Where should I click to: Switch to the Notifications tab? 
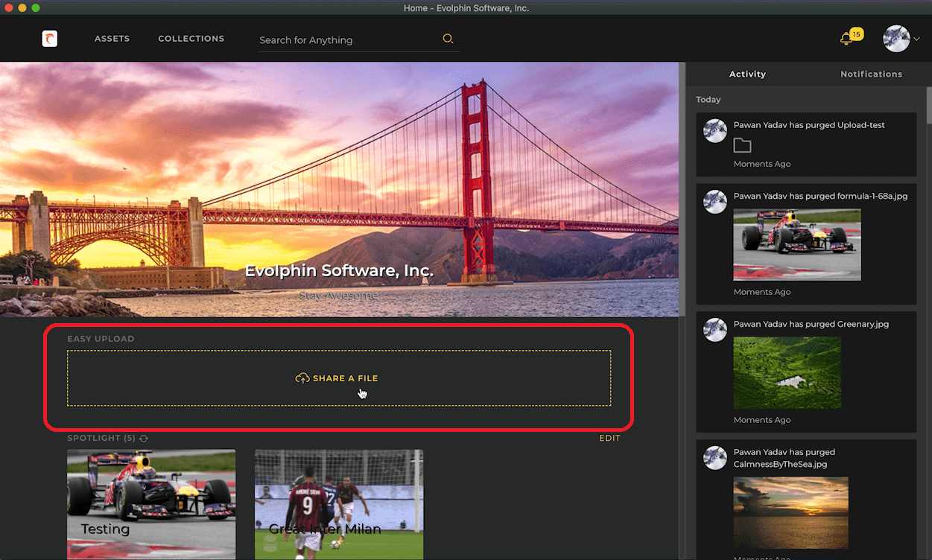[x=871, y=74]
